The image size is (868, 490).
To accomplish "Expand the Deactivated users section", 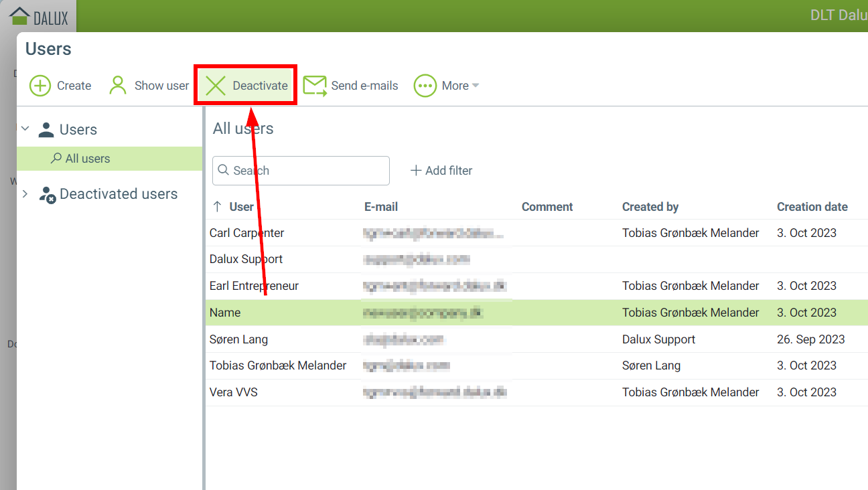I will pos(25,194).
